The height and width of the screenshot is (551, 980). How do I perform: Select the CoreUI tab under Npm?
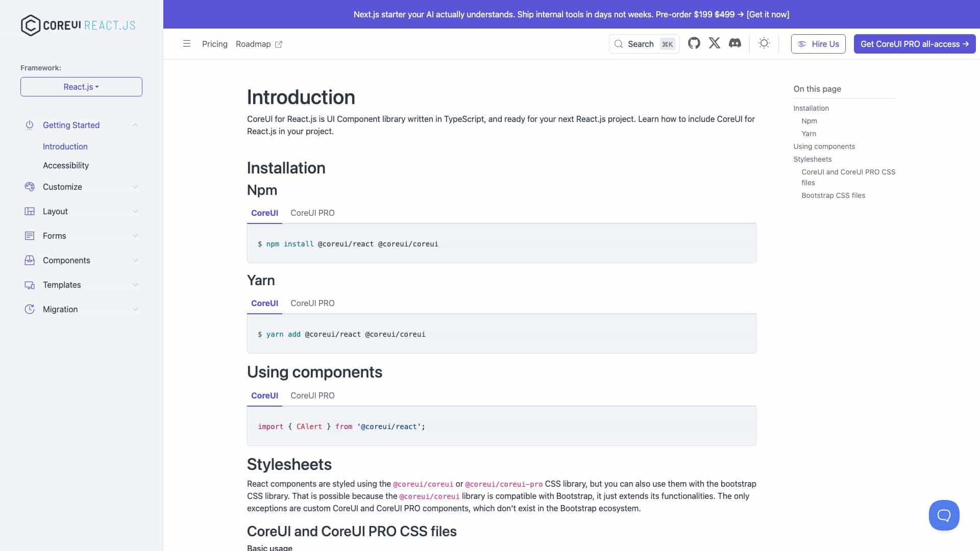click(264, 213)
